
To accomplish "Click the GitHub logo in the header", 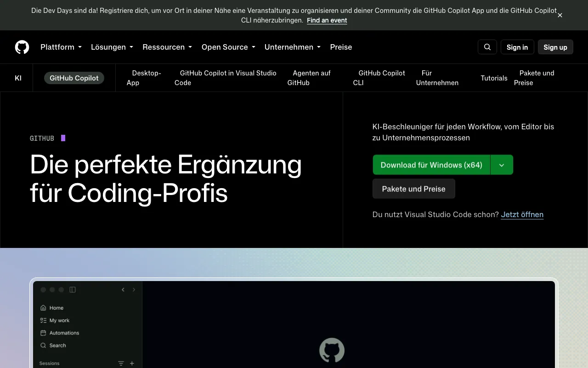I will 22,47.
